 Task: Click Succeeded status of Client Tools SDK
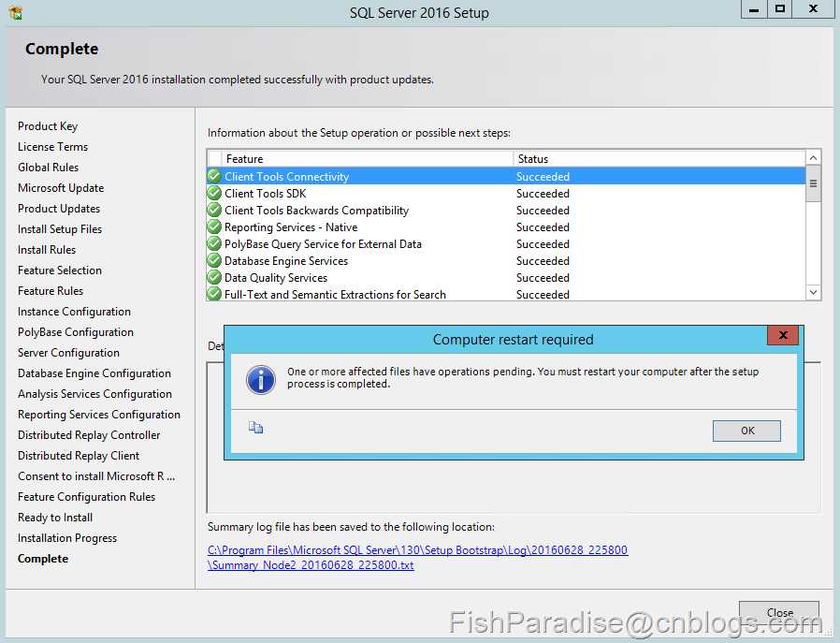pos(543,194)
